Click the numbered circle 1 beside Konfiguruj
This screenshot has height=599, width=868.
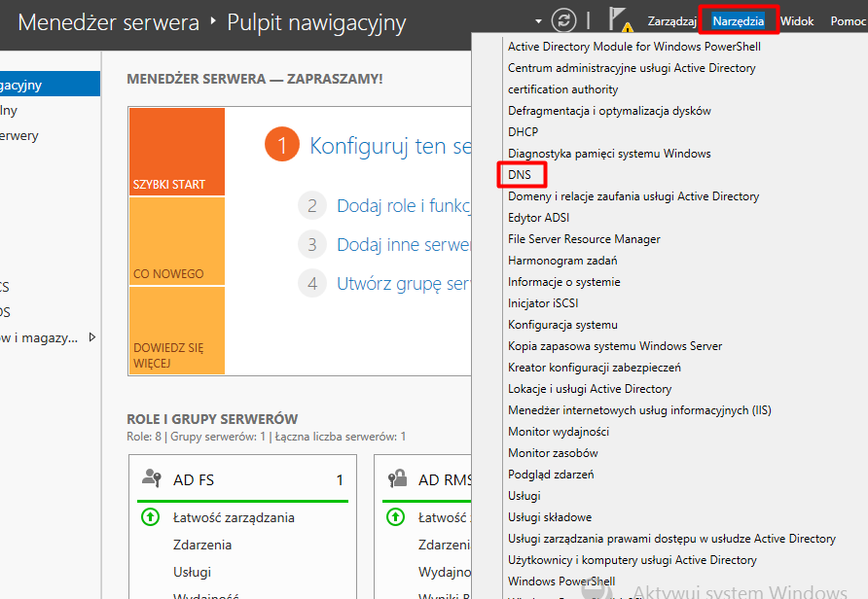(x=281, y=146)
